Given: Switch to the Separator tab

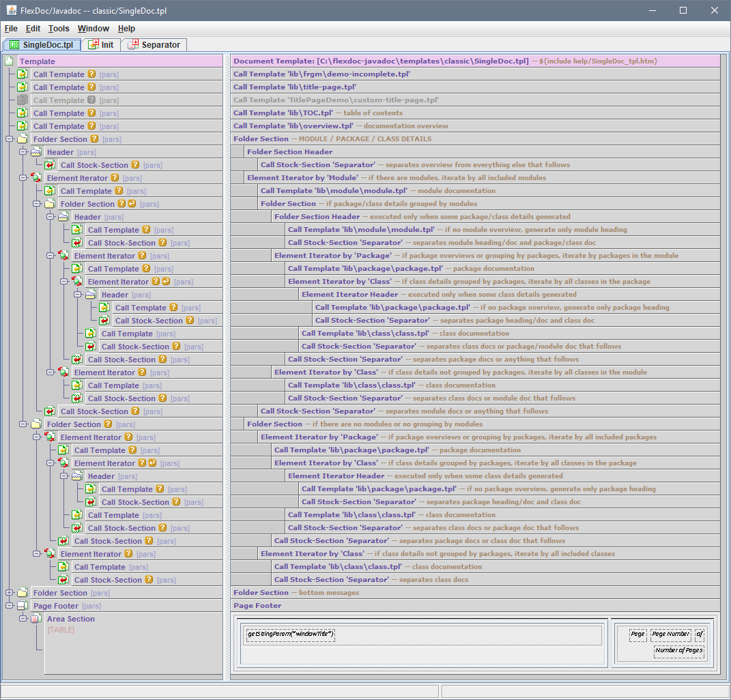Looking at the screenshot, I should pyautogui.click(x=154, y=45).
